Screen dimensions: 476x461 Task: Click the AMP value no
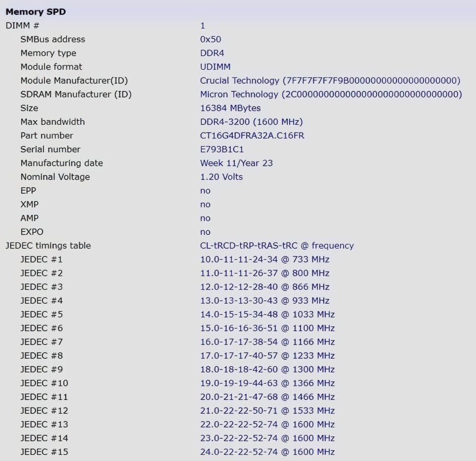point(205,218)
